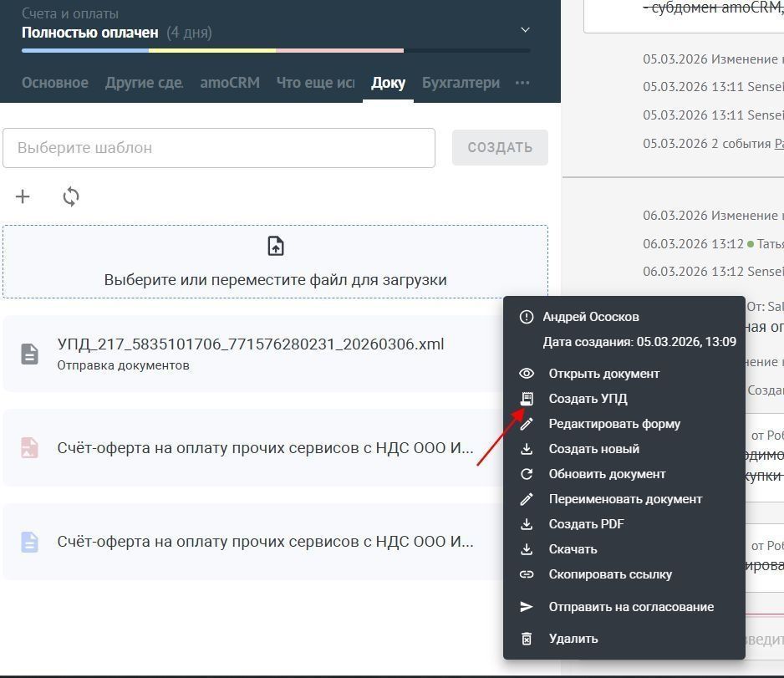Click the red PDF icon of Счёт-оферта

tap(29, 447)
